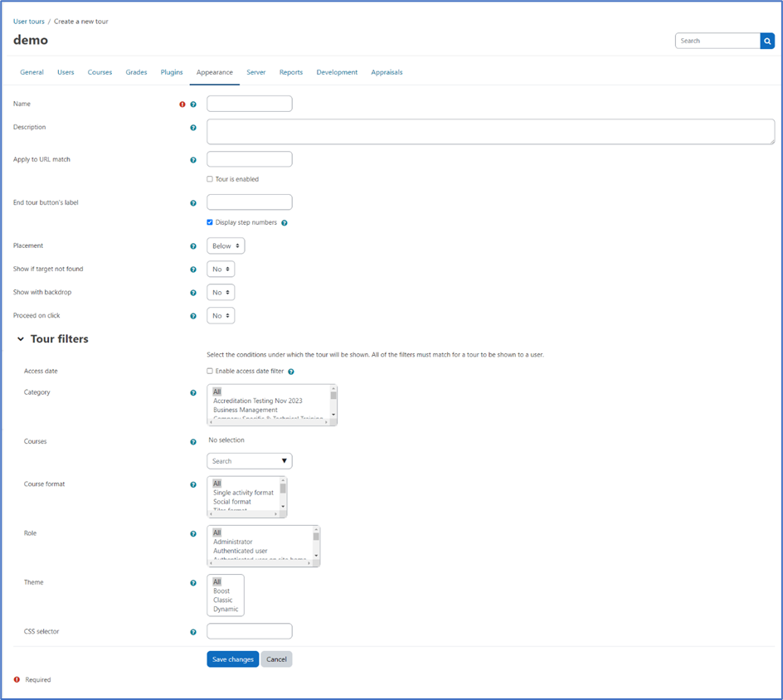Open help for Proceed on click

pos(193,316)
